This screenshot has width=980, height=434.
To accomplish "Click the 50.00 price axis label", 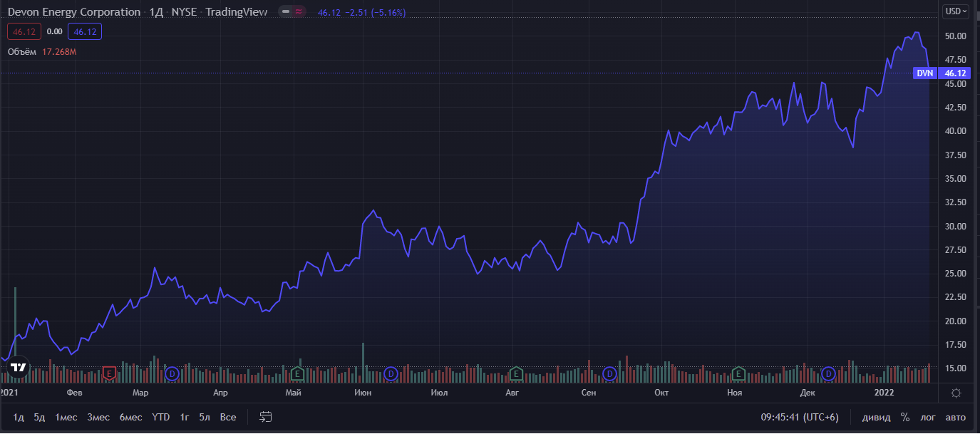I will 955,36.
